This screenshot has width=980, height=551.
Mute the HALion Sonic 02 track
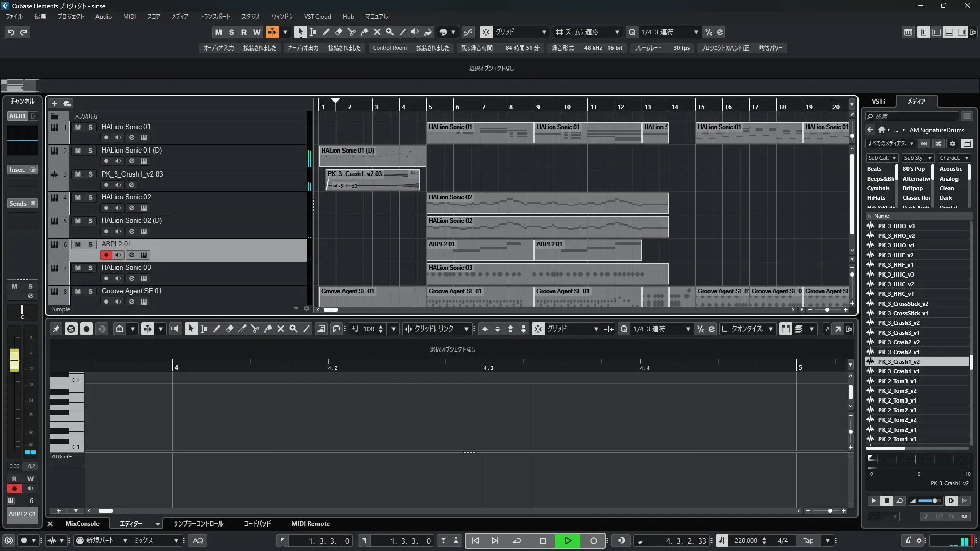(78, 197)
